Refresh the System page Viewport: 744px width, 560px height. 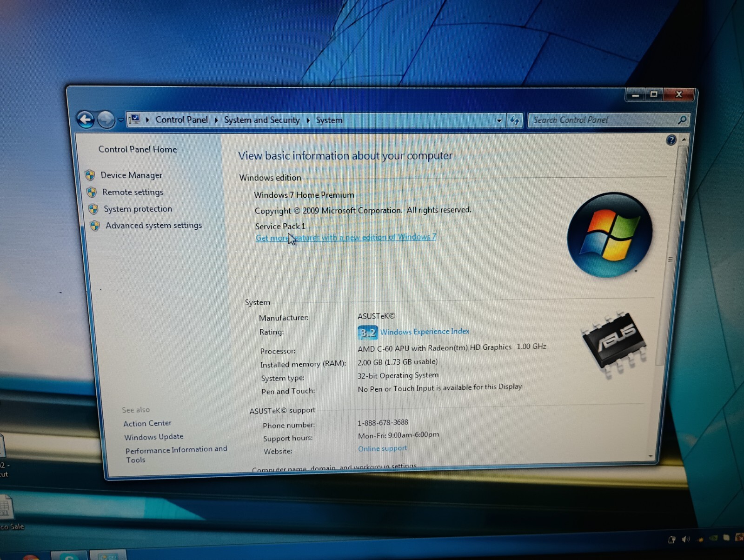point(514,120)
